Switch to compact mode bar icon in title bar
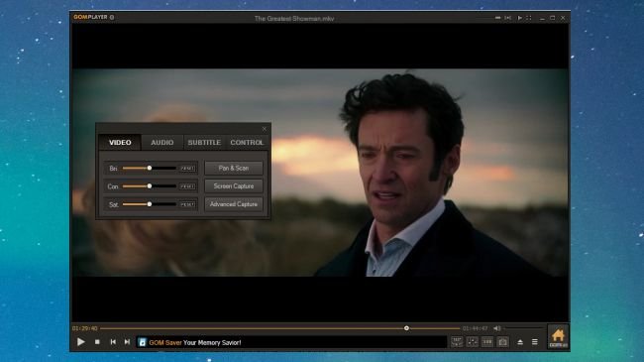644x362 pixels. 497,18
